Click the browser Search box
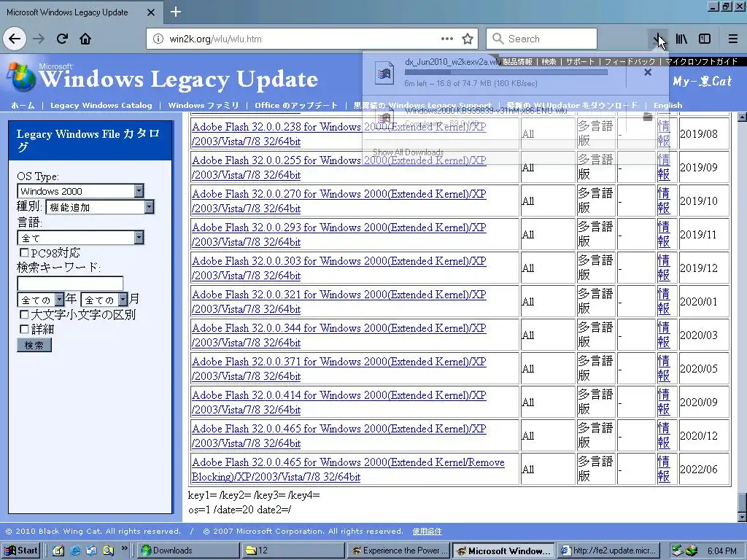This screenshot has width=747, height=560. 542,39
